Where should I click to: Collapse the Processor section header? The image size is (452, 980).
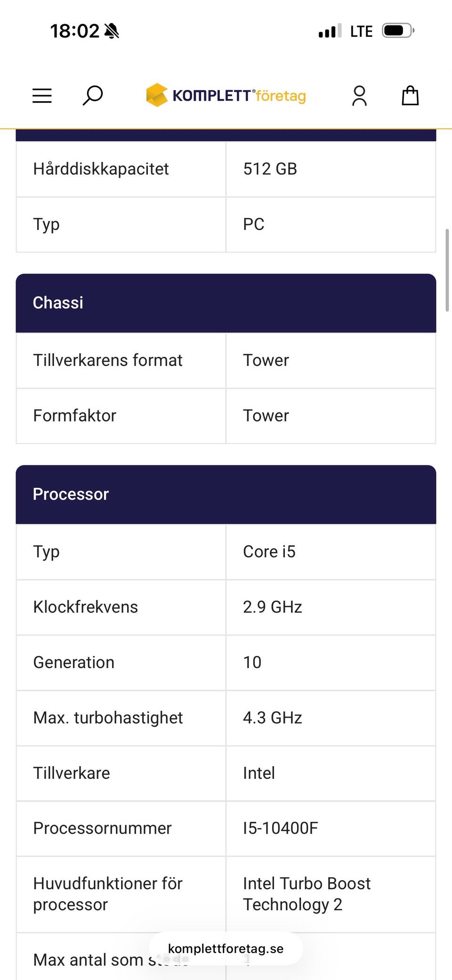point(226,494)
